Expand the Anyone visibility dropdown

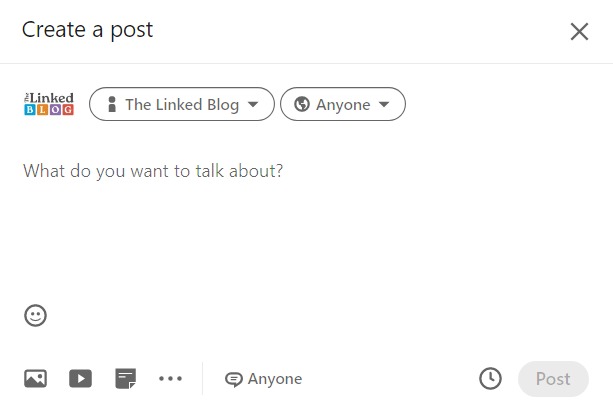(x=343, y=104)
